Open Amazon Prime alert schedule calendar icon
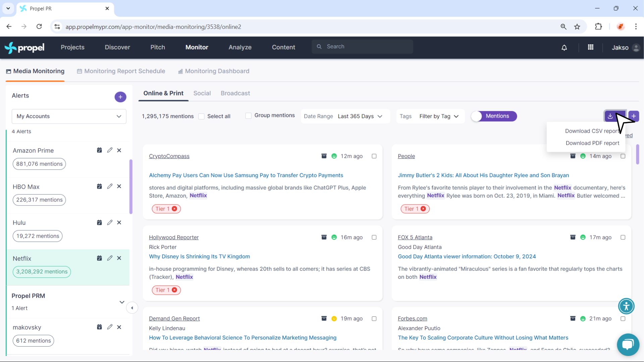This screenshot has width=644, height=362. point(99,150)
